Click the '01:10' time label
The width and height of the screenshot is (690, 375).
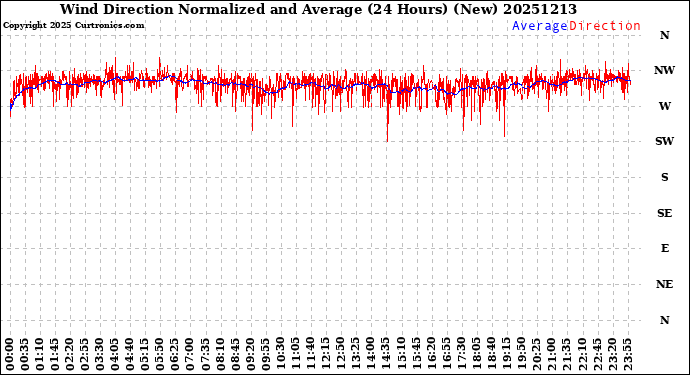(40, 354)
